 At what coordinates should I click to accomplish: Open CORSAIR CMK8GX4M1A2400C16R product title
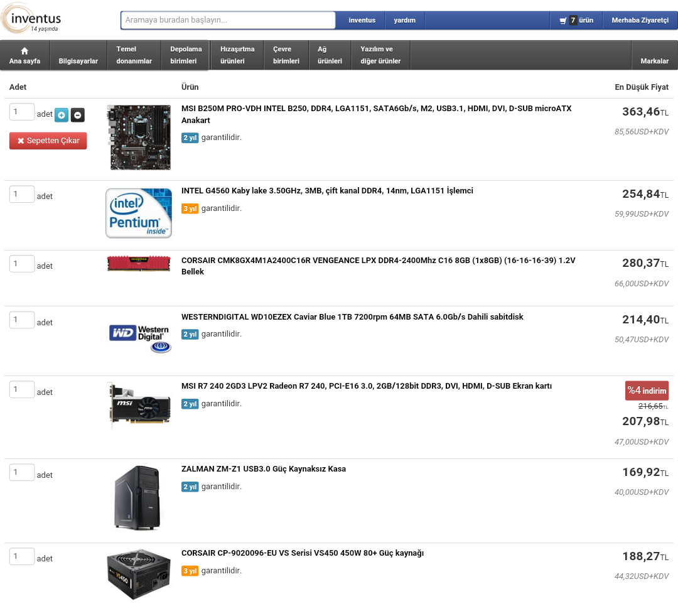point(379,266)
